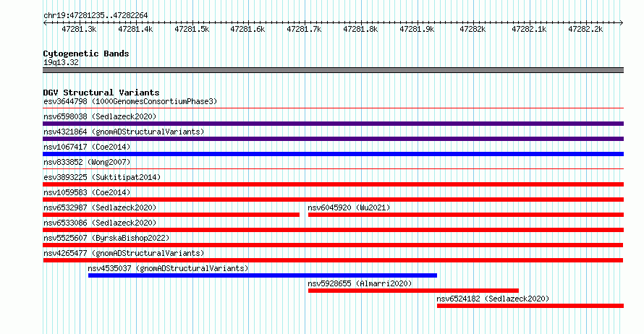This screenshot has height=334, width=644.
Task: Select nsv6045920 (Wu2021) label
Action: coord(349,207)
